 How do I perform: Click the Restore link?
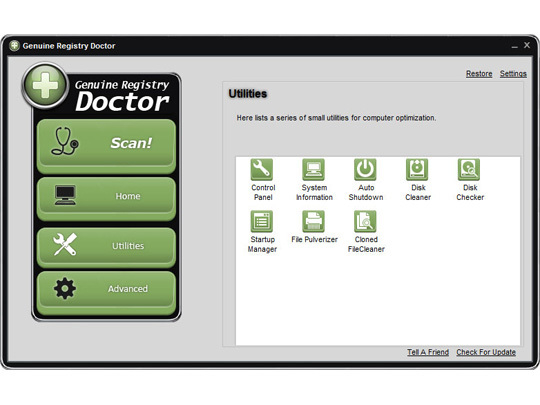point(479,74)
